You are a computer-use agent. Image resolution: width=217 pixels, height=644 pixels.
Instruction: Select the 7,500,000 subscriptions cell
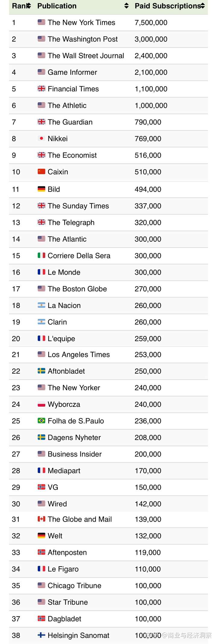tap(151, 23)
